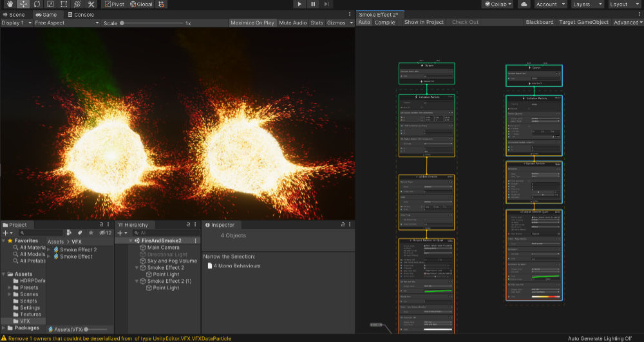Click the Blackboard button
Viewport: 644px width, 342px height.
539,22
